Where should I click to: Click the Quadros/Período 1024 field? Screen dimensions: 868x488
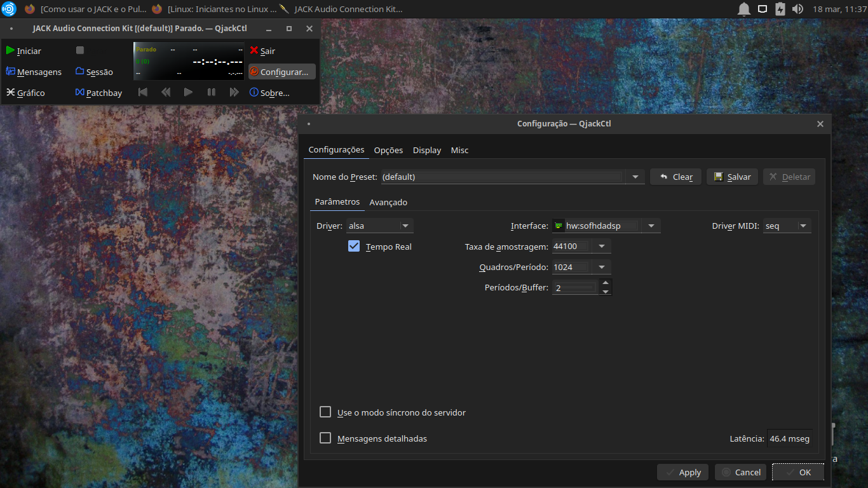pos(571,267)
